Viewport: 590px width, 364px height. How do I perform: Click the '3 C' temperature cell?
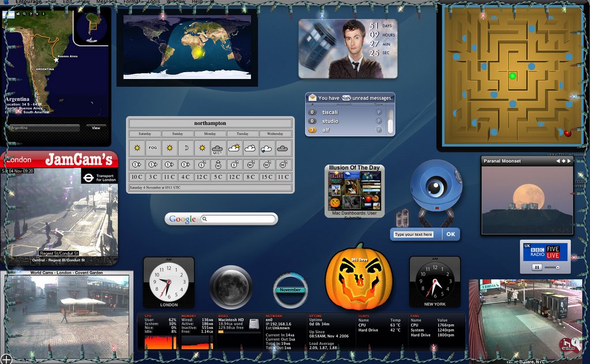point(153,177)
